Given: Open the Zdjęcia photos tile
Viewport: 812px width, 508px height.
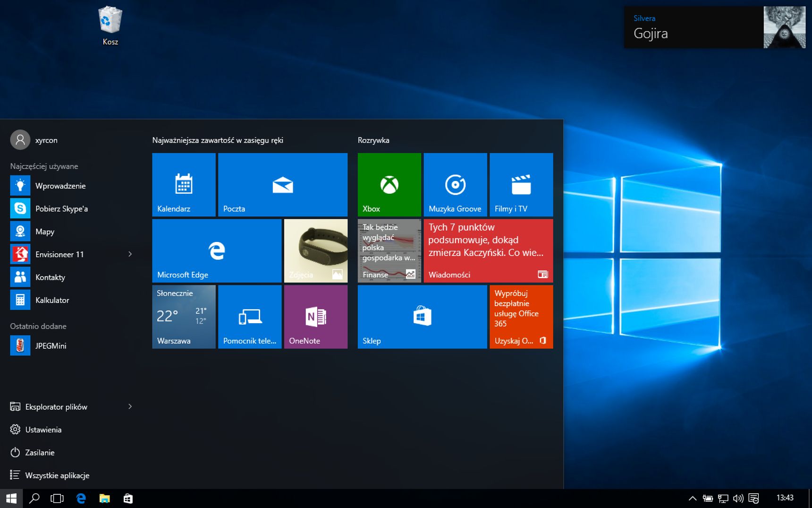Looking at the screenshot, I should [316, 250].
